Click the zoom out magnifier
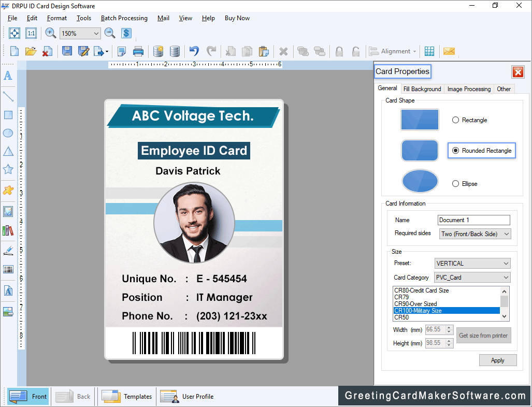532x407 pixels. point(110,33)
